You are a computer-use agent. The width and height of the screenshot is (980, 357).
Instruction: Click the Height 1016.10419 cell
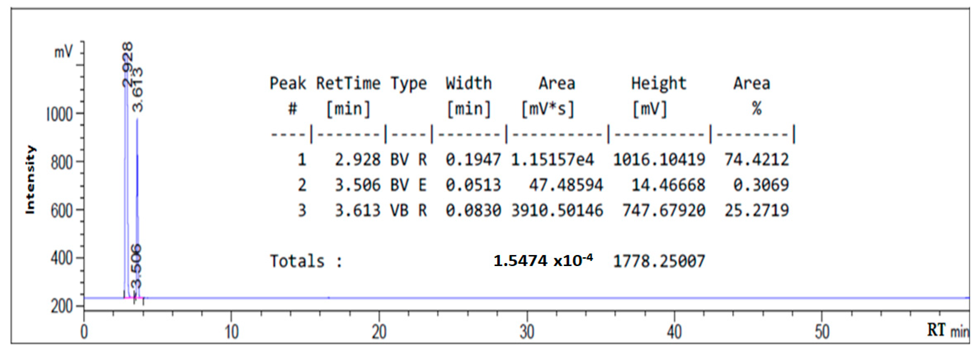659,160
